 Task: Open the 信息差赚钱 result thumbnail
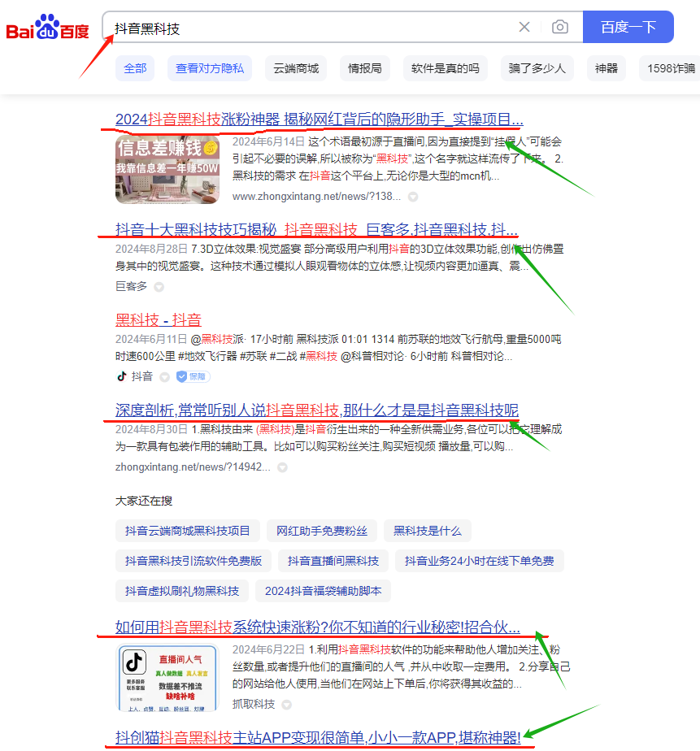pos(167,170)
